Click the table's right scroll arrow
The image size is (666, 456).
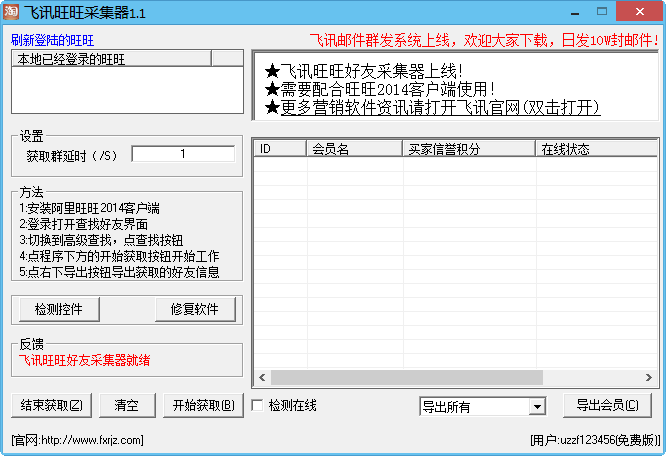649,377
